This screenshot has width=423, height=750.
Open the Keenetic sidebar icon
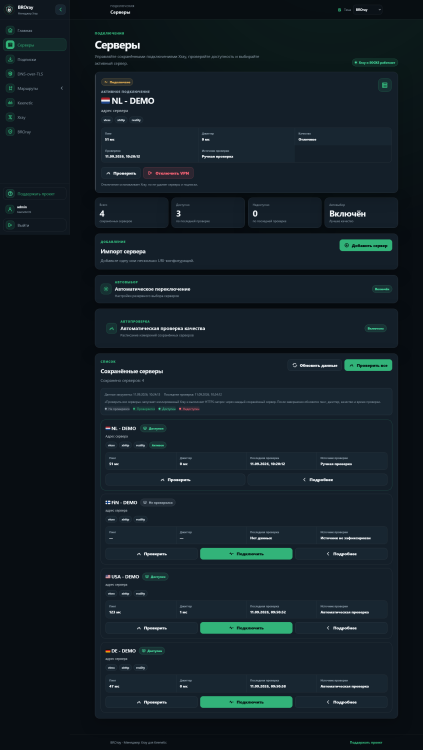click(10, 102)
